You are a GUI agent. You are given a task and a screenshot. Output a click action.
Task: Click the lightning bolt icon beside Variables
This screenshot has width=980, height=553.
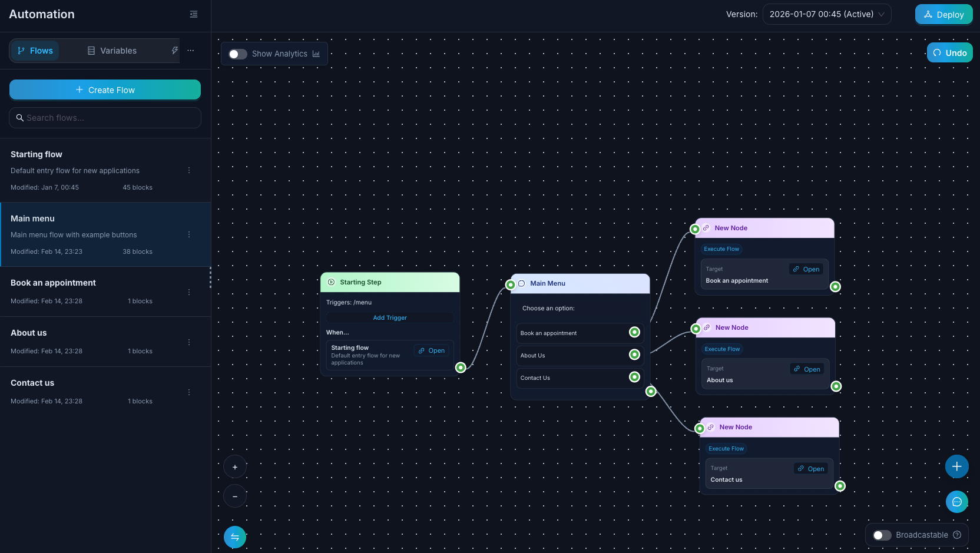coord(174,51)
